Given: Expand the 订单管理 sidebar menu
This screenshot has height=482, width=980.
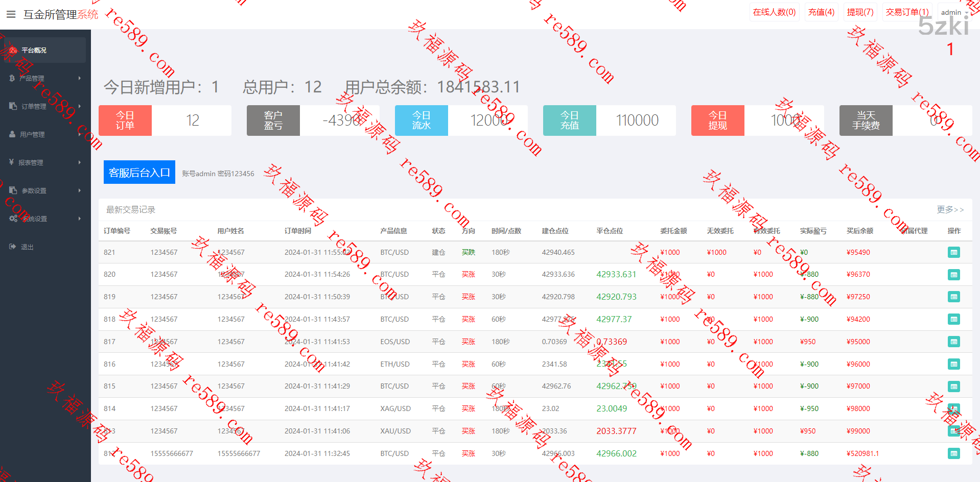Looking at the screenshot, I should point(45,106).
